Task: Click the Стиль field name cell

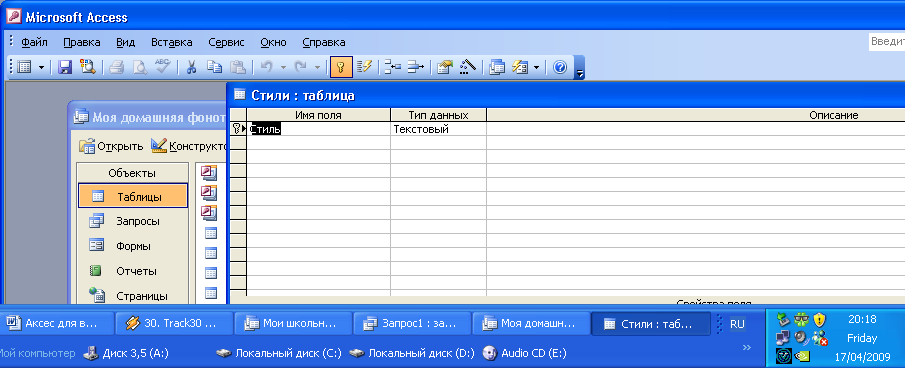Action: pyautogui.click(x=319, y=129)
